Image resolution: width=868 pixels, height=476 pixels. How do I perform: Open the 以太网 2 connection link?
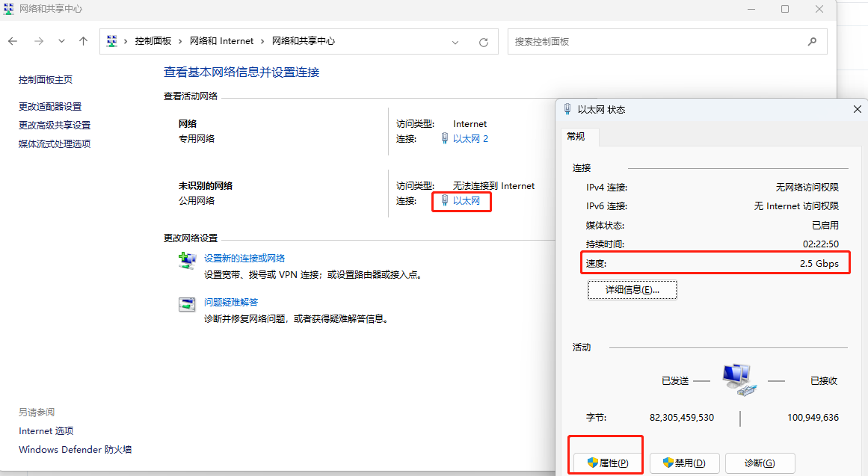tap(470, 139)
